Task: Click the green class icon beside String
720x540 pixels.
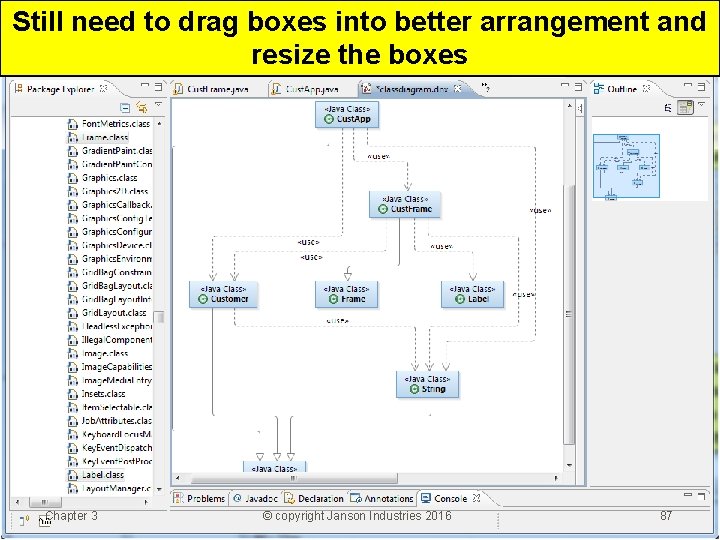Action: (414, 389)
